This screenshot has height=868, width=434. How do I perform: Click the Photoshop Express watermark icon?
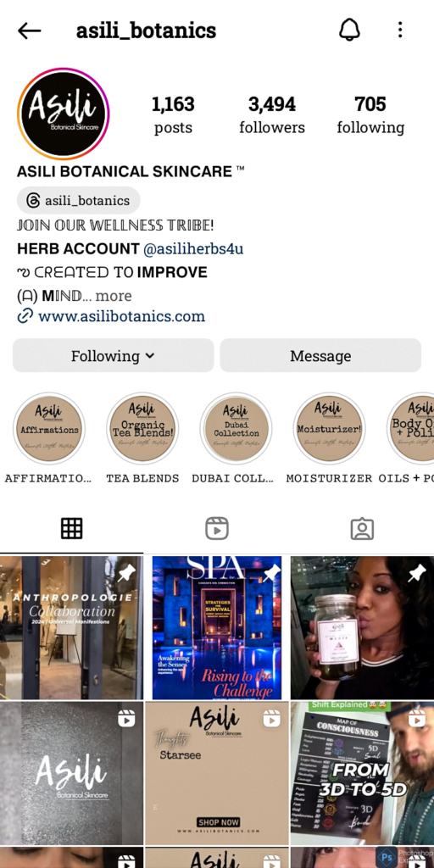[388, 856]
